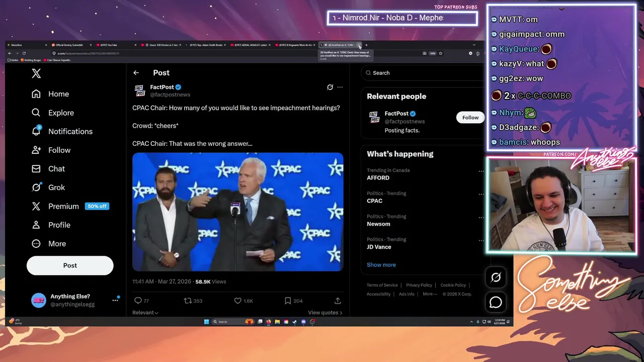Open account menu dots beside Anything Else?
644x362 pixels.
click(x=115, y=300)
